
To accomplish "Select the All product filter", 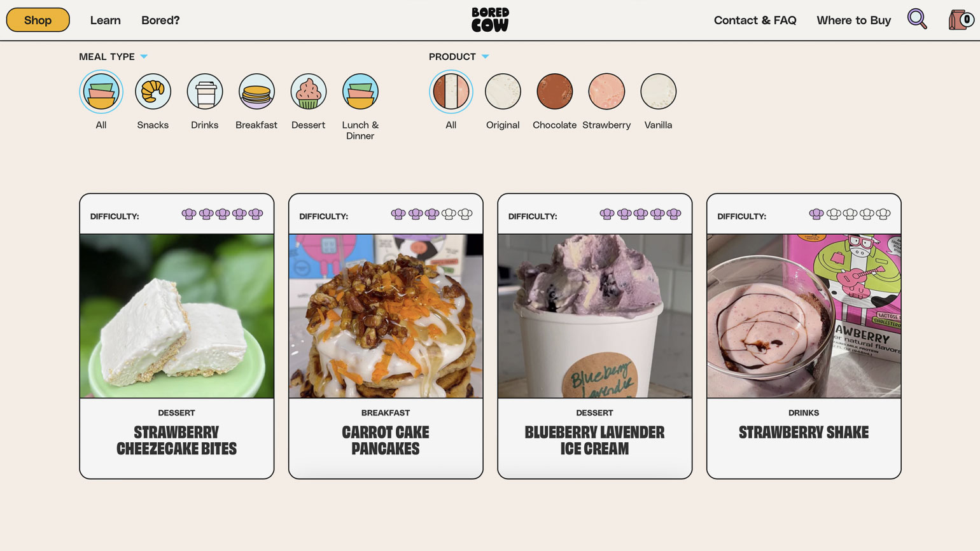I will [x=451, y=92].
